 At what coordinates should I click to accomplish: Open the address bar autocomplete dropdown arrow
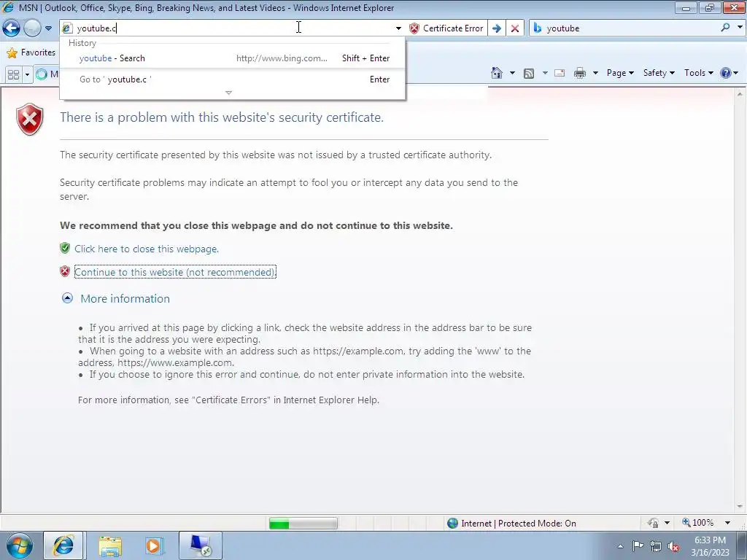point(398,28)
